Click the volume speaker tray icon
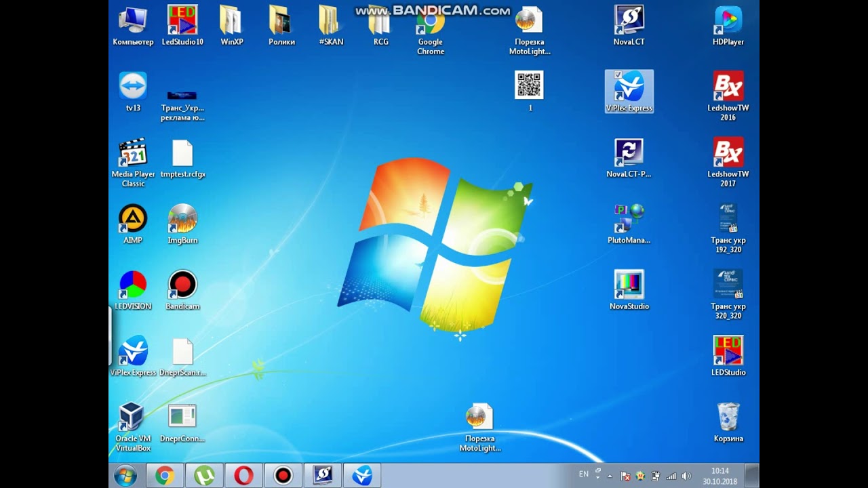The width and height of the screenshot is (868, 488). pyautogui.click(x=686, y=476)
